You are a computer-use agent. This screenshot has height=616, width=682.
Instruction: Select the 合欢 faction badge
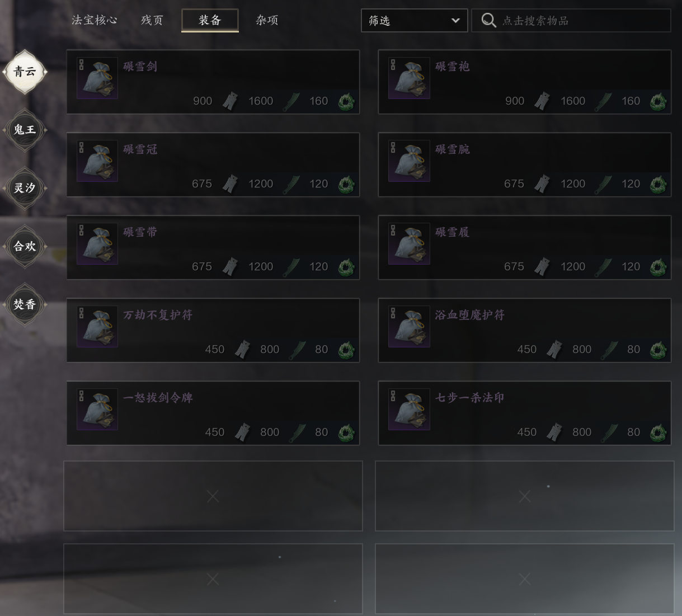click(x=25, y=246)
